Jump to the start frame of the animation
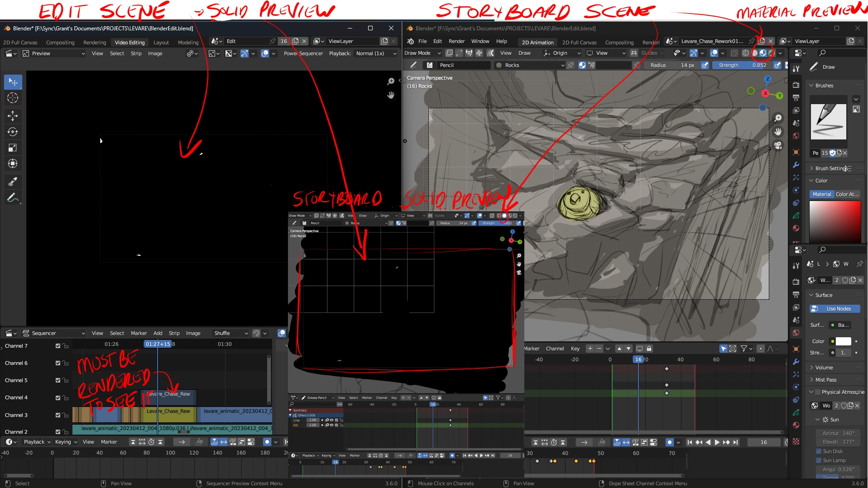 (x=690, y=442)
